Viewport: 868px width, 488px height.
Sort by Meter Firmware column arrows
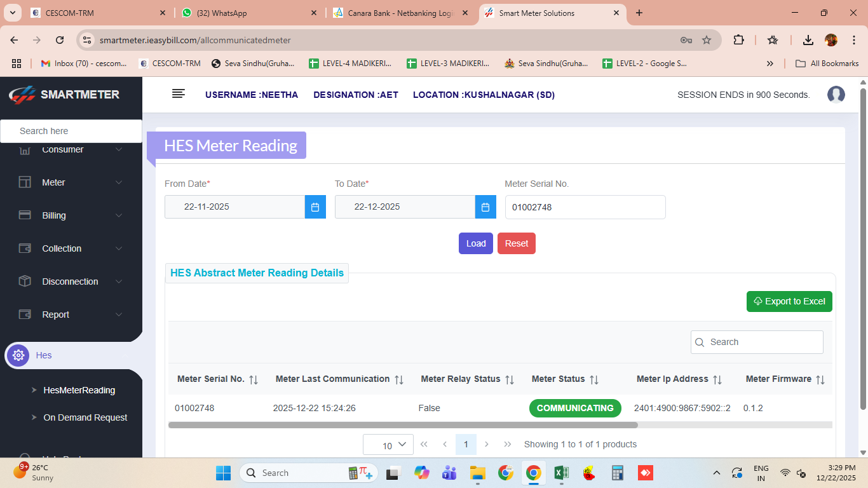tap(820, 379)
